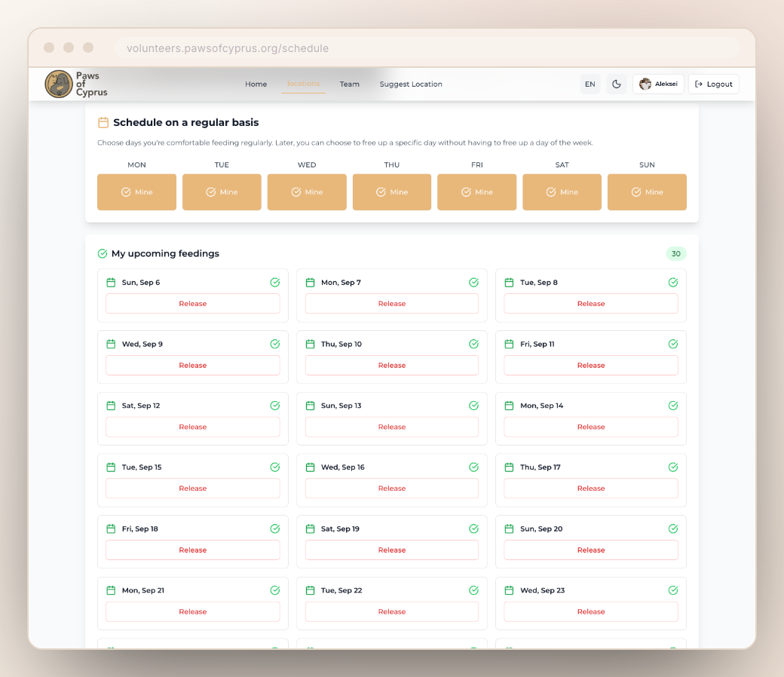Viewport: 784px width, 677px height.
Task: Go to the Home tab
Action: coord(256,84)
